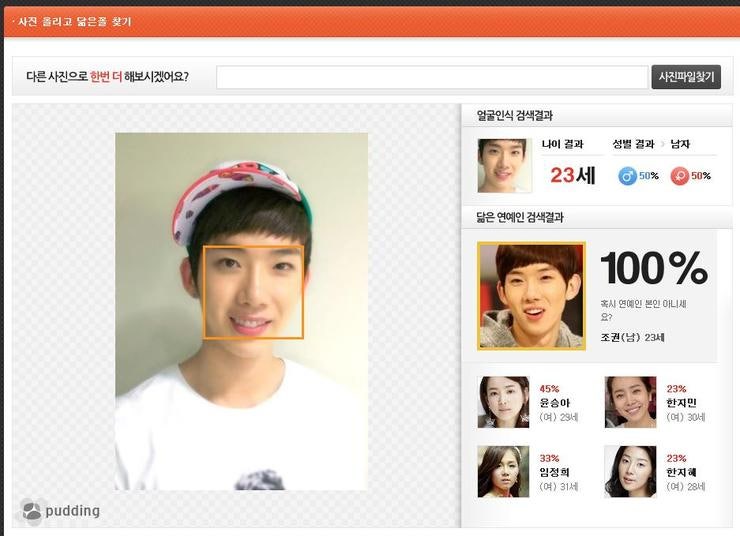
Task: Select the 윤승아 name text
Action: [554, 403]
